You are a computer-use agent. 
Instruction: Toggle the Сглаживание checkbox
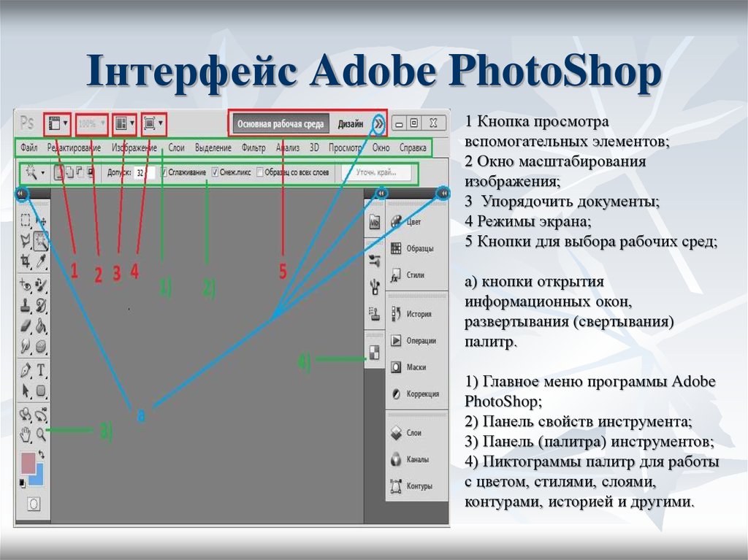[164, 172]
